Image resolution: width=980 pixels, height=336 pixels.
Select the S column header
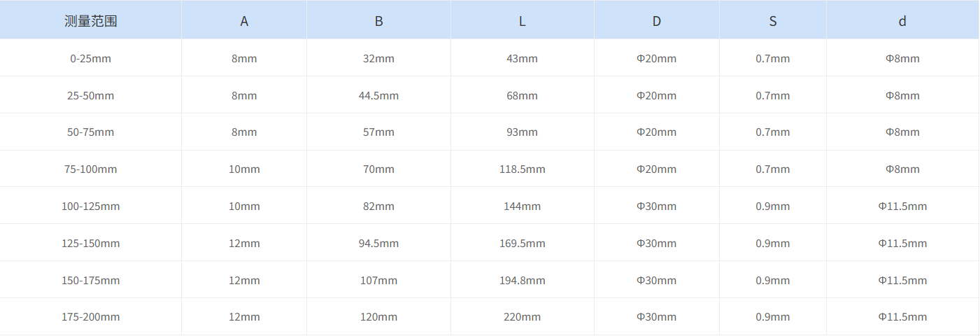[x=772, y=21]
